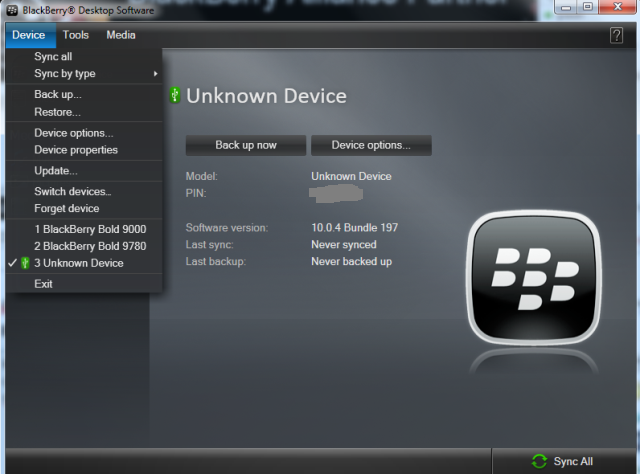Switch to 1 BlackBerry Bold 9000
The image size is (640, 474).
[90, 229]
